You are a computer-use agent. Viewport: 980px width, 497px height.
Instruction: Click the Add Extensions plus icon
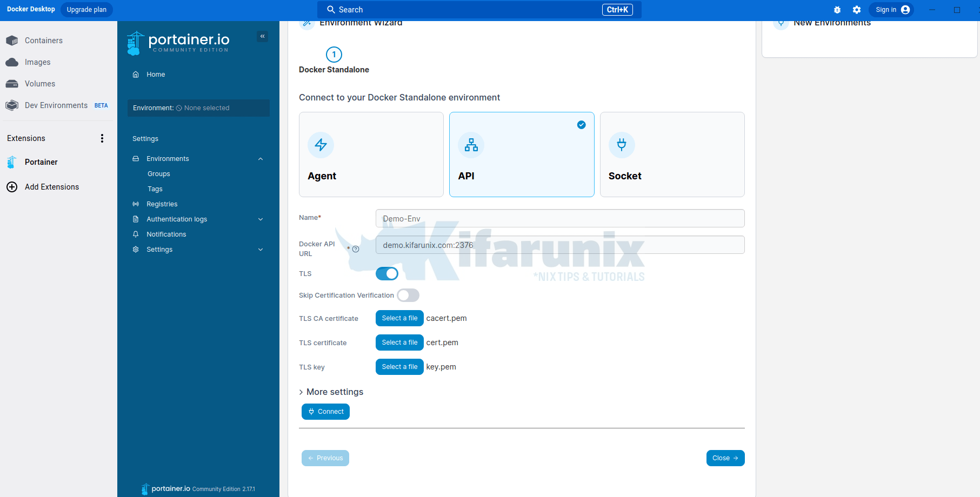pyautogui.click(x=12, y=187)
